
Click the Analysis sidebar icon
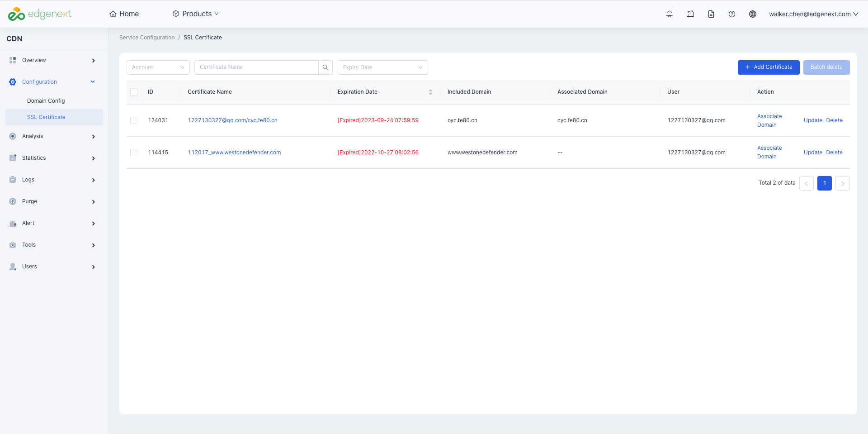(13, 136)
